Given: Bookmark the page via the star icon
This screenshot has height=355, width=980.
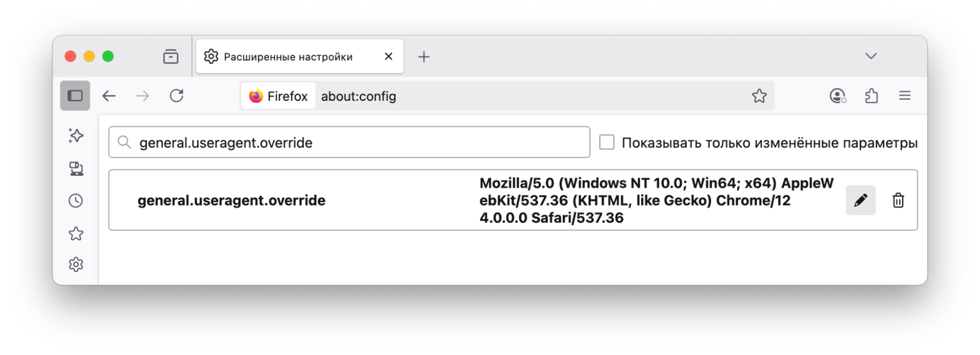Looking at the screenshot, I should tap(759, 95).
